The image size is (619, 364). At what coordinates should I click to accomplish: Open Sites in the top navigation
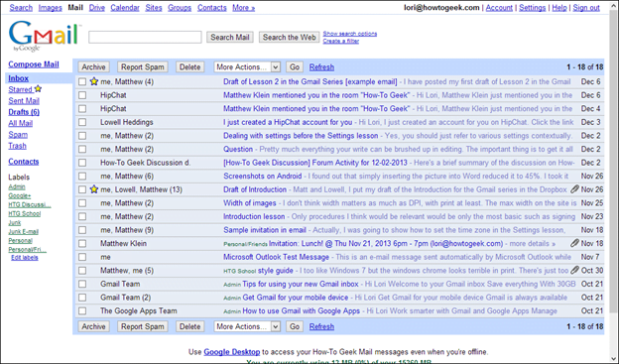point(154,8)
